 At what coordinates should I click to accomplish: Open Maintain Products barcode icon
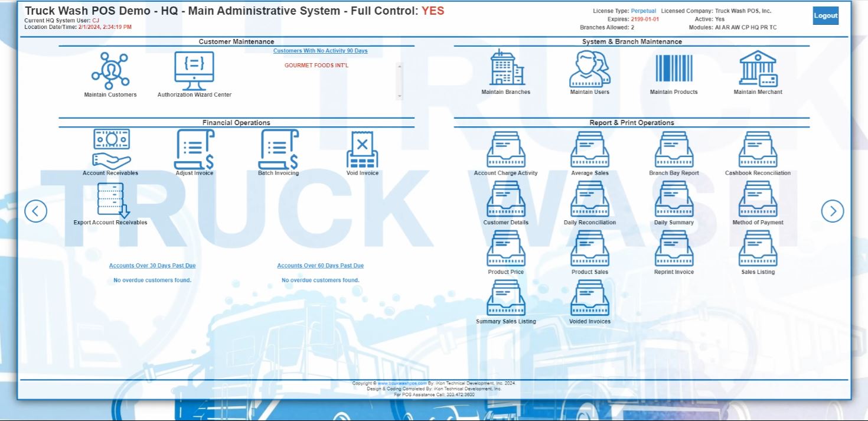pyautogui.click(x=674, y=69)
